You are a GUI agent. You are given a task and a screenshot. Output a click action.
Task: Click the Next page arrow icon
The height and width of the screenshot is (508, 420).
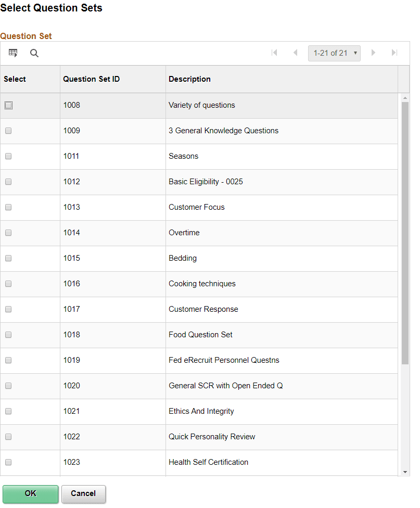pyautogui.click(x=373, y=53)
